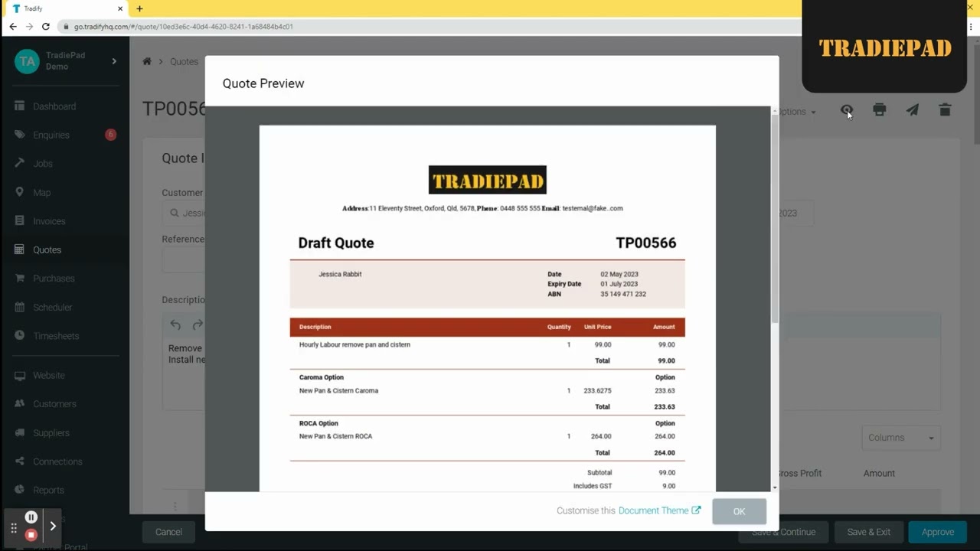The height and width of the screenshot is (551, 980).
Task: Click the Approve button
Action: pyautogui.click(x=938, y=532)
